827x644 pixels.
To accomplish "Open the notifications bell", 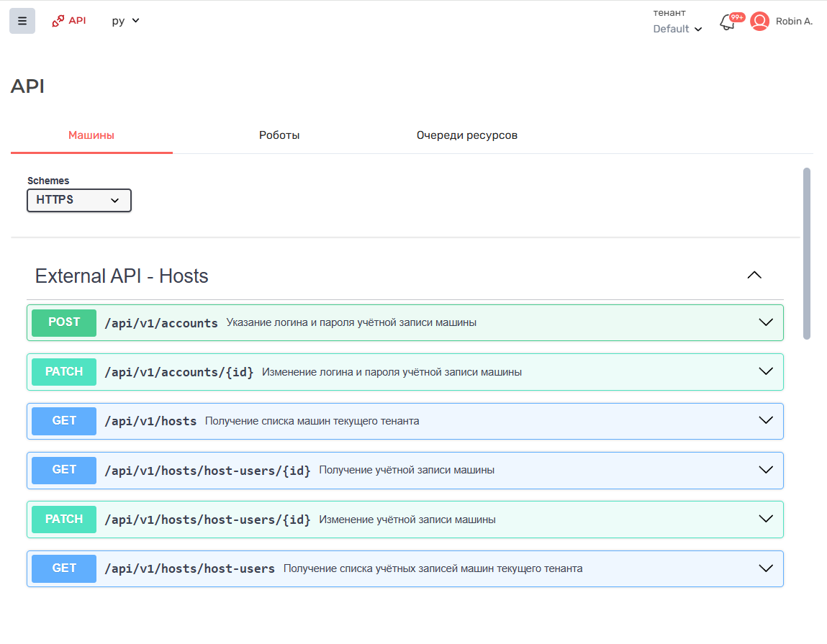I will tap(727, 22).
